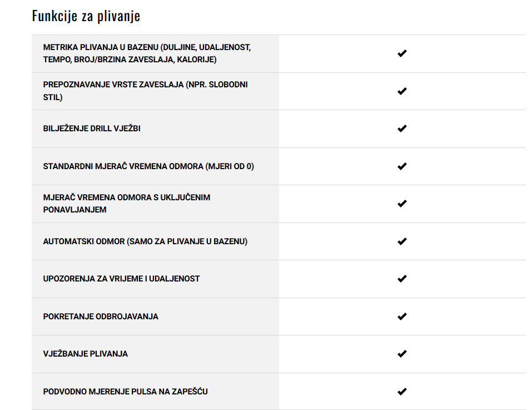Click the Bilježenje drill vježbi label
The width and height of the screenshot is (532, 410).
[92, 129]
